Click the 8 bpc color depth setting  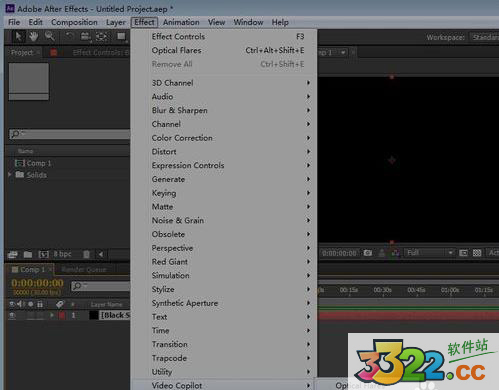pyautogui.click(x=62, y=254)
